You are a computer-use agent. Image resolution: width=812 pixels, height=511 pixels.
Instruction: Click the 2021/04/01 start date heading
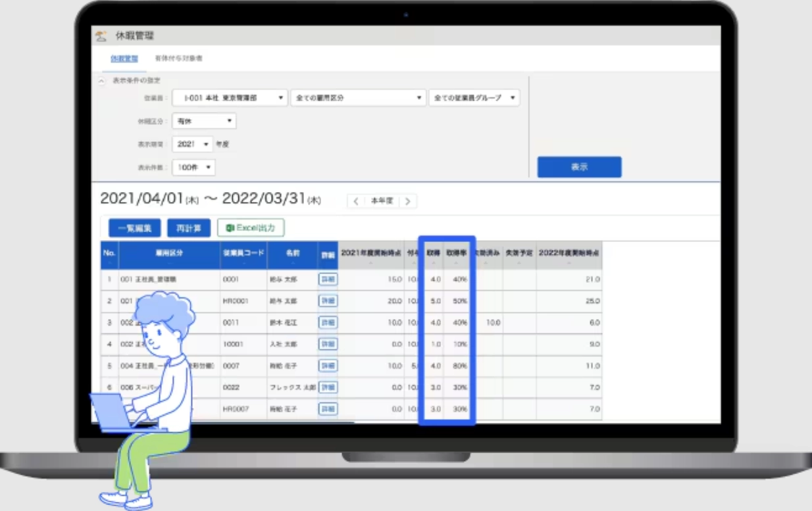142,199
